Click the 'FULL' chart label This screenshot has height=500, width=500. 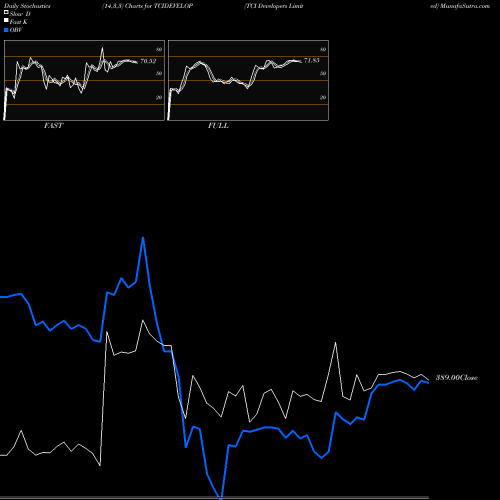coord(218,126)
